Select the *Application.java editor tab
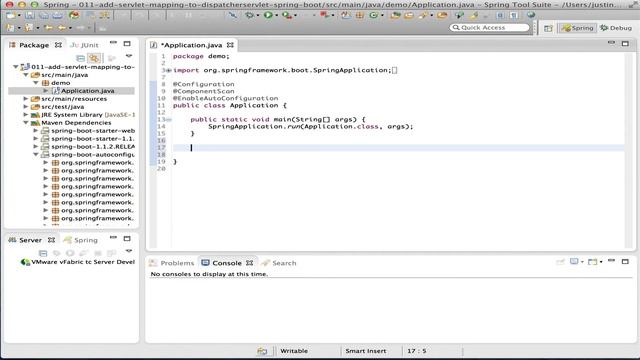 click(191, 45)
